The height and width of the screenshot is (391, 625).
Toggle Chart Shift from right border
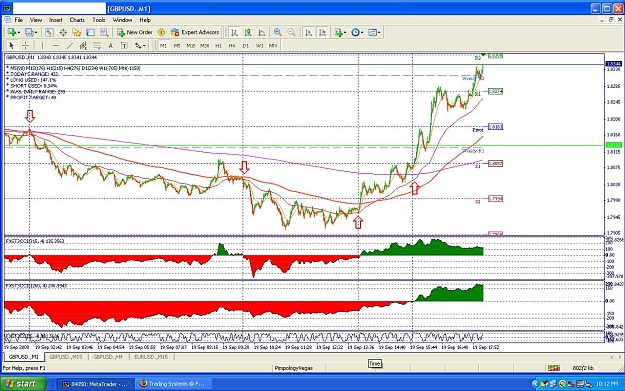[322, 32]
